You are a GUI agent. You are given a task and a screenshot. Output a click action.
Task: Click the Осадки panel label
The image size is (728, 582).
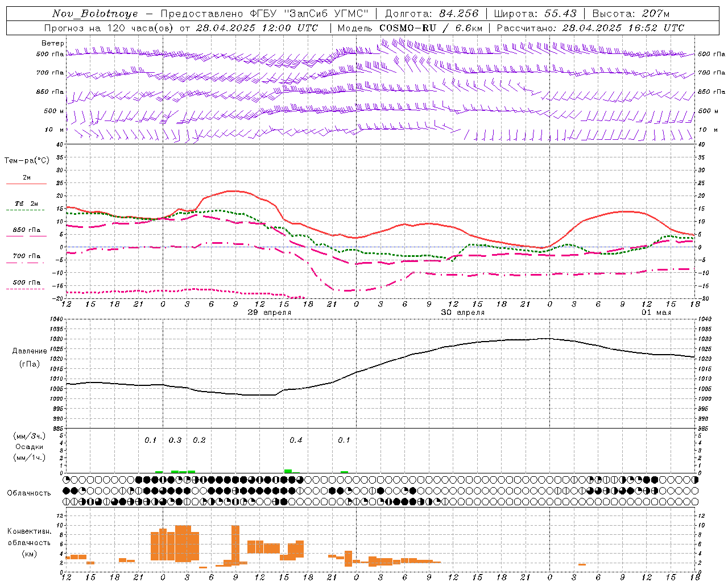pyautogui.click(x=30, y=447)
